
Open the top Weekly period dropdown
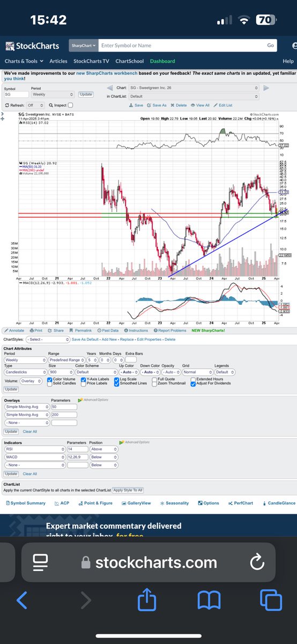[x=53, y=94]
